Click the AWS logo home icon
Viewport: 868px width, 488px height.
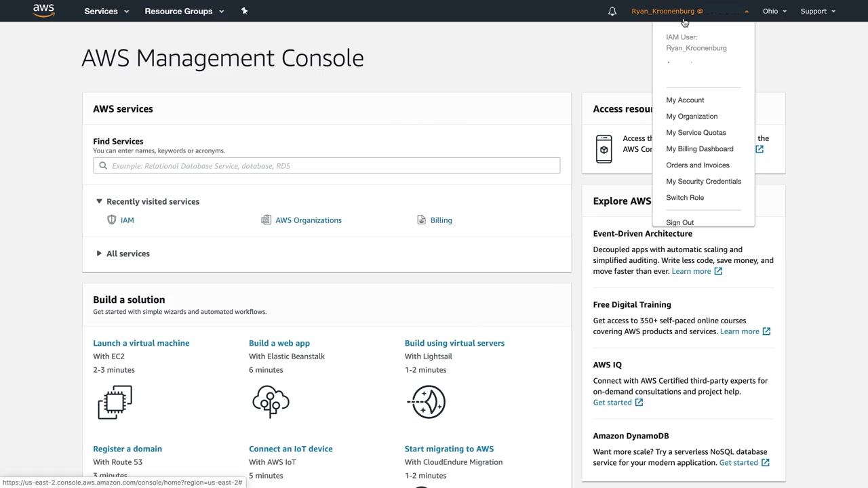(43, 11)
